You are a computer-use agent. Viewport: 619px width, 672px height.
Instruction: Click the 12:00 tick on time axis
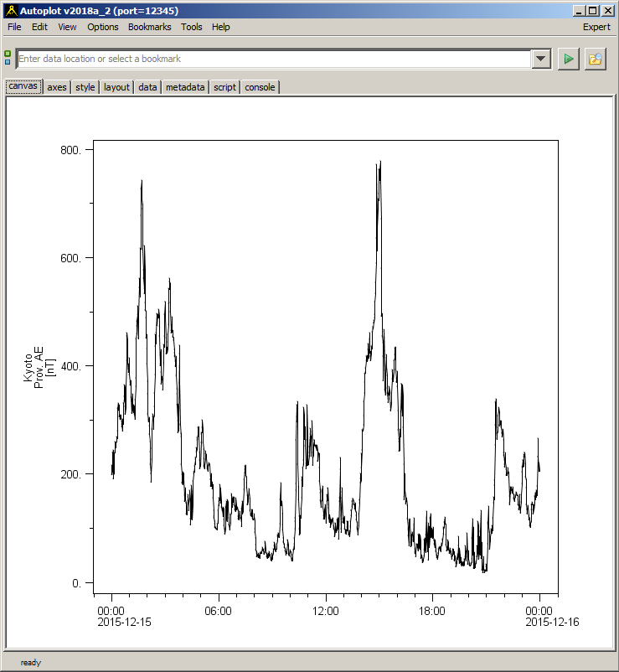pos(326,611)
